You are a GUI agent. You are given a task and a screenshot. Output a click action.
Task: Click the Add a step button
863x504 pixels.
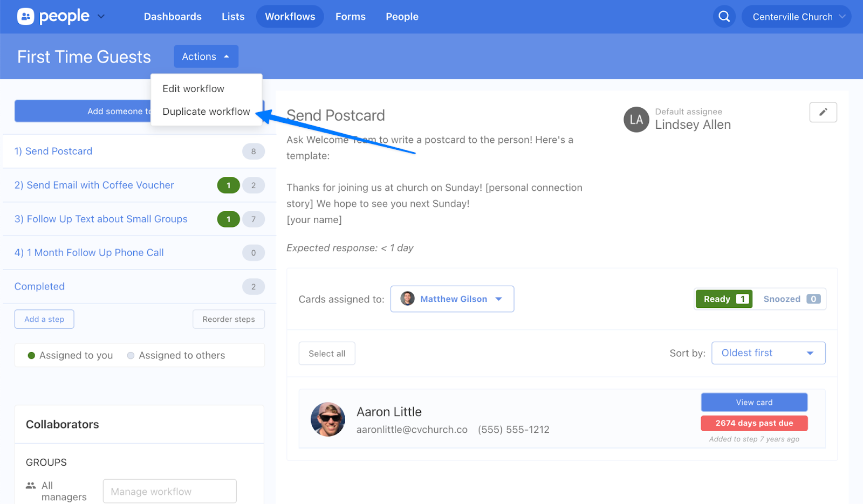(44, 319)
